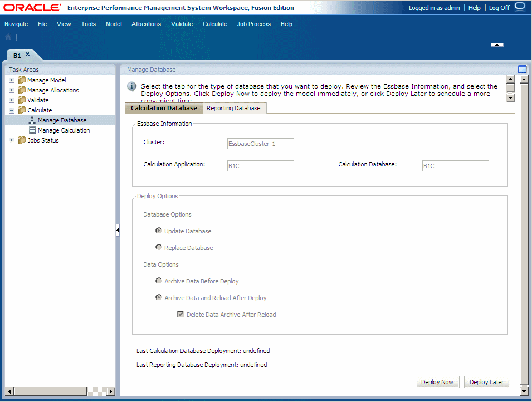The image size is (532, 402).
Task: Click the Manage Database deploy icon
Action: [32, 120]
